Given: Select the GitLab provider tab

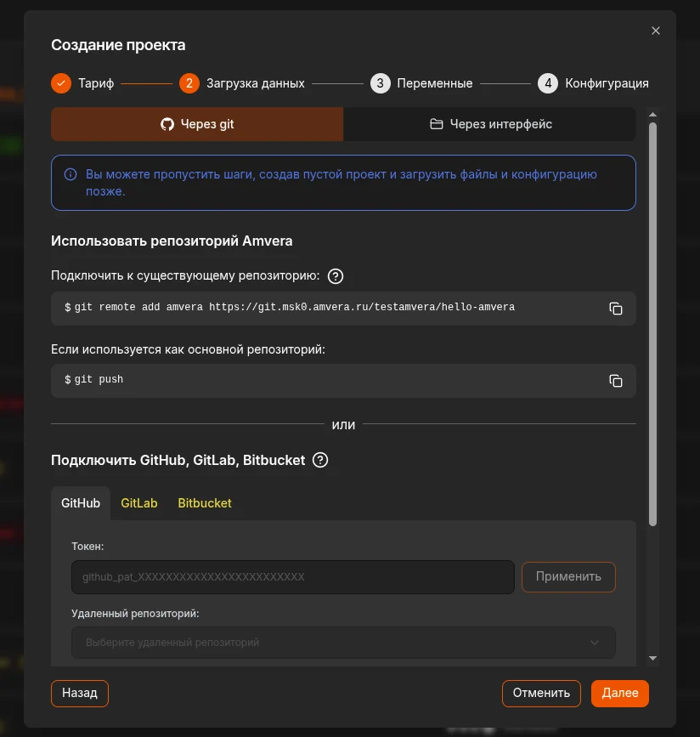Looking at the screenshot, I should pyautogui.click(x=139, y=503).
